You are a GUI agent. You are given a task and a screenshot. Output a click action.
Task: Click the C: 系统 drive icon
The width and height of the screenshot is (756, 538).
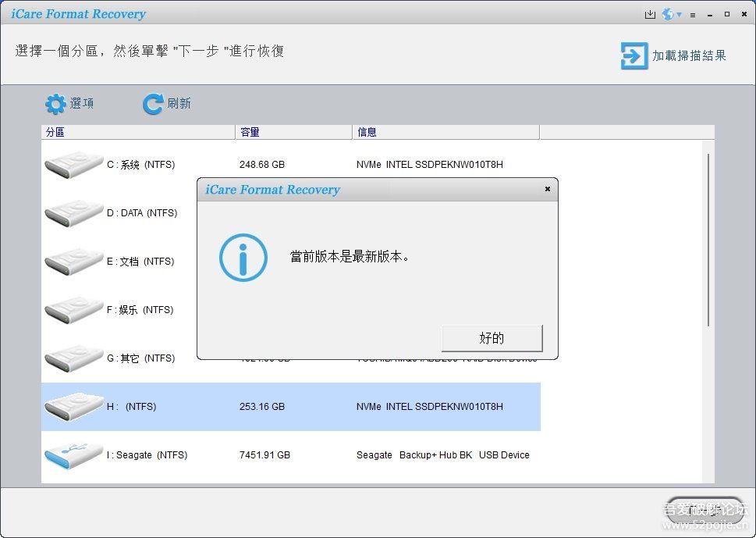[x=73, y=165]
